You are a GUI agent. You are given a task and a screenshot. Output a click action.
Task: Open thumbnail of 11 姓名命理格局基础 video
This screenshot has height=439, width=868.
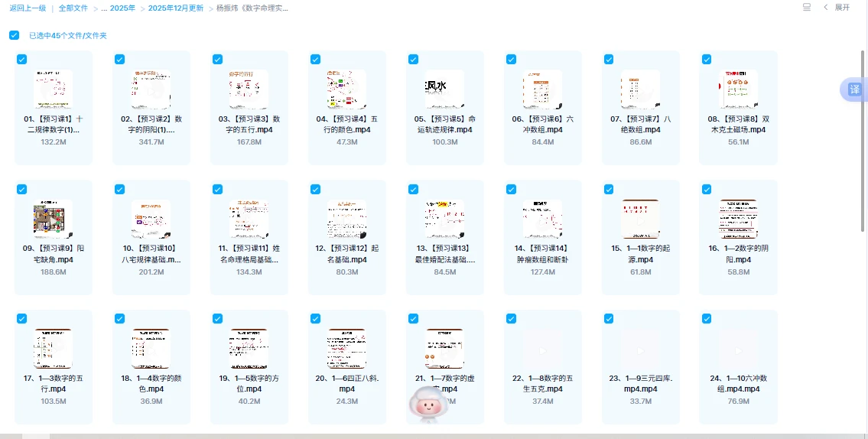(x=249, y=219)
